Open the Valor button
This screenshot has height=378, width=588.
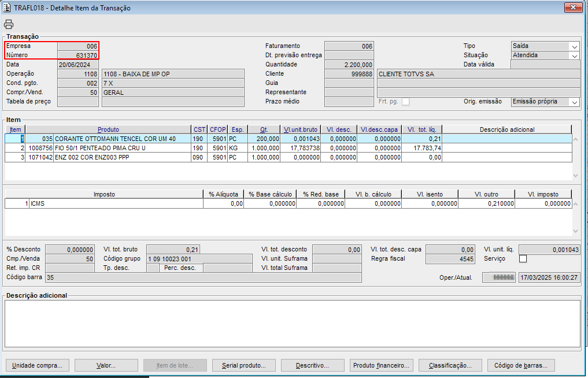tap(106, 365)
